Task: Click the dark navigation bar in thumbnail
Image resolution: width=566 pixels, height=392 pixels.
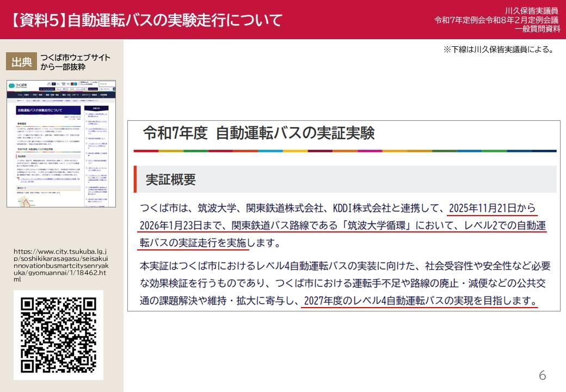Action: point(61,95)
